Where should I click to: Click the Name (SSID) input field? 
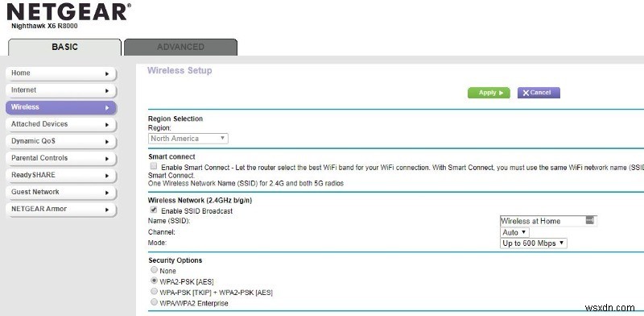click(548, 221)
